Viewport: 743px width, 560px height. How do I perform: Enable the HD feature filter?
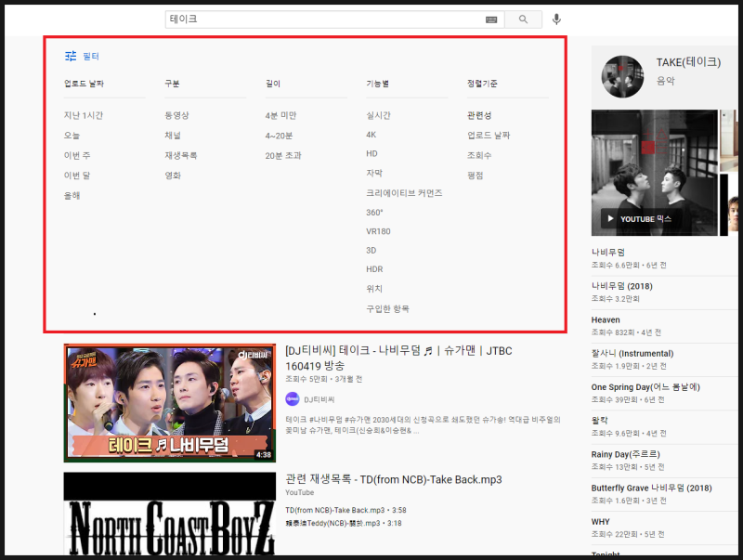[x=372, y=153]
